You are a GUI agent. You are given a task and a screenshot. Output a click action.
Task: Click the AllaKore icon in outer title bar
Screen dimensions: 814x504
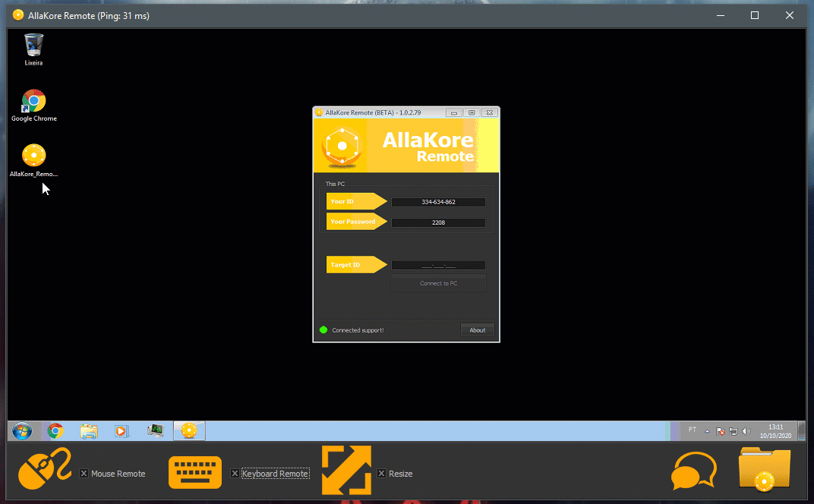coord(18,15)
